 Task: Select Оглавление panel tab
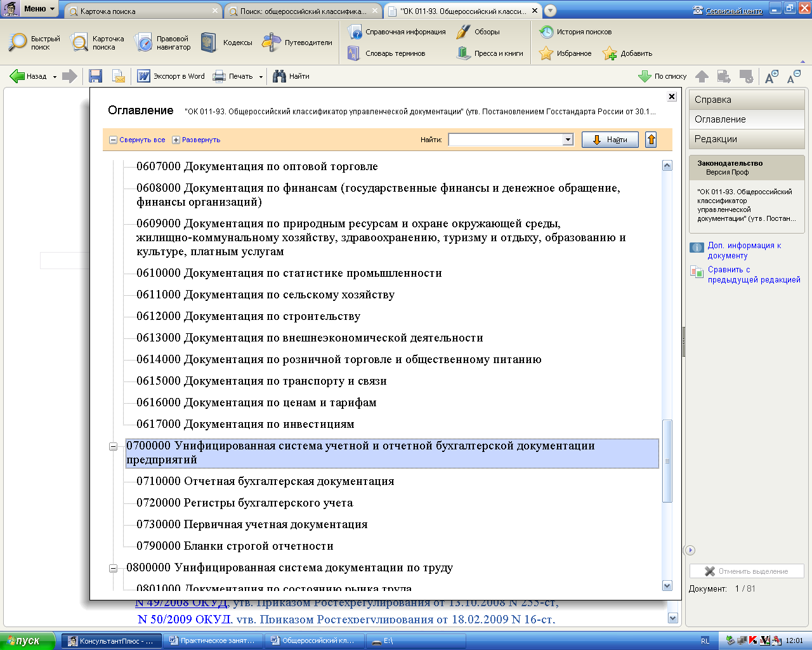[x=747, y=119]
